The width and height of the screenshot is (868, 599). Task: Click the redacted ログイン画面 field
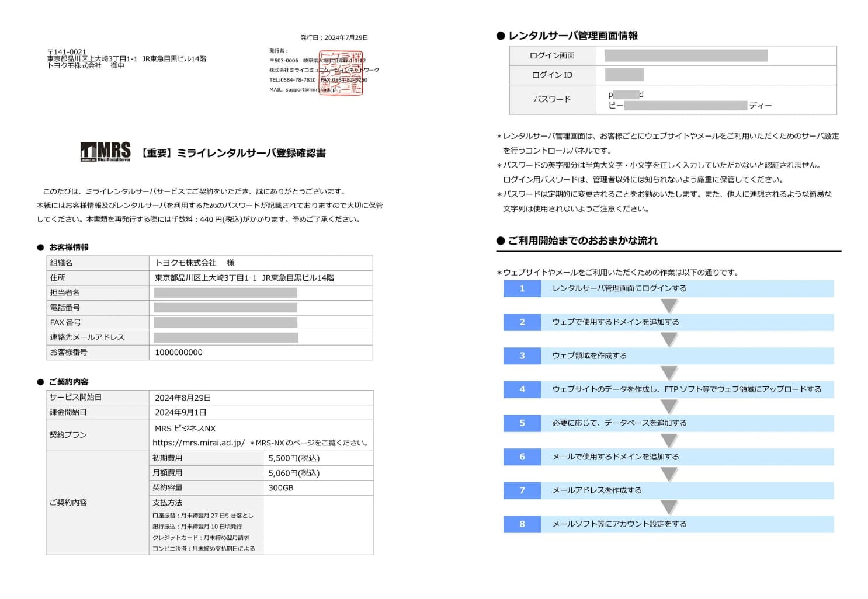point(686,56)
